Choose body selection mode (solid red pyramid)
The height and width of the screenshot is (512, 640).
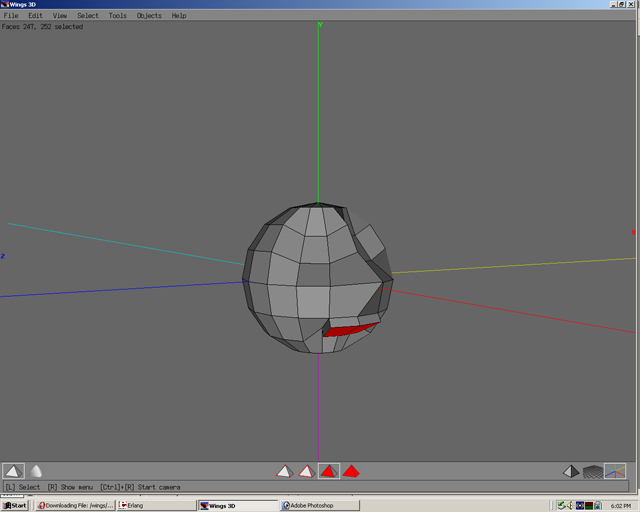[x=351, y=471]
